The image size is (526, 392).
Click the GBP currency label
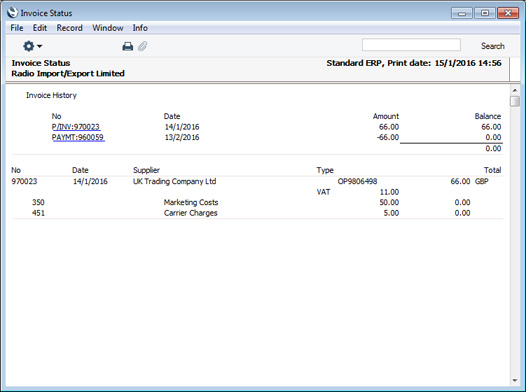click(x=482, y=181)
